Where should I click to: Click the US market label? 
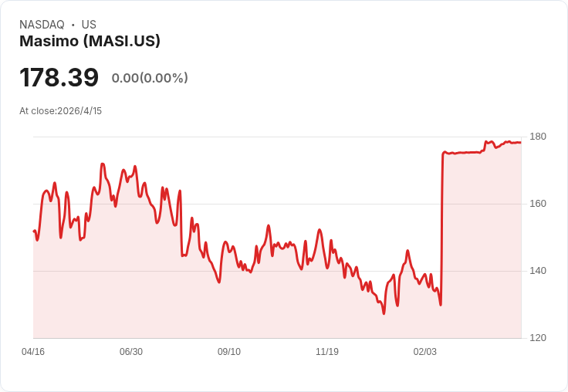[89, 25]
